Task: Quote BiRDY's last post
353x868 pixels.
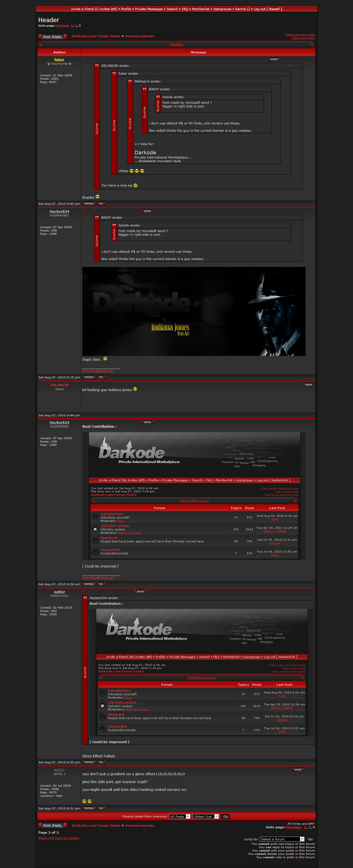Action: [x=298, y=769]
